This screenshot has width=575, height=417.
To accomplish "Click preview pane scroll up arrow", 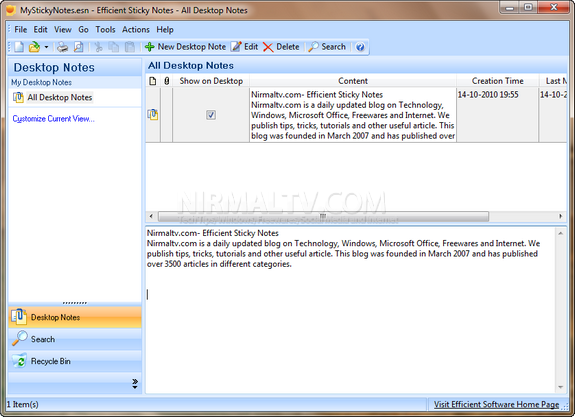I will (x=561, y=233).
